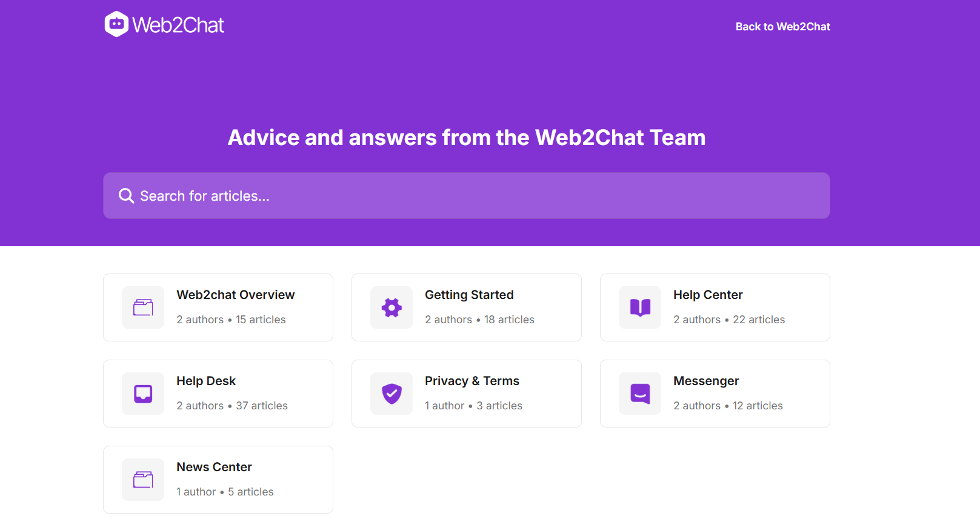
Task: Open the Messenger collection title
Action: [706, 381]
